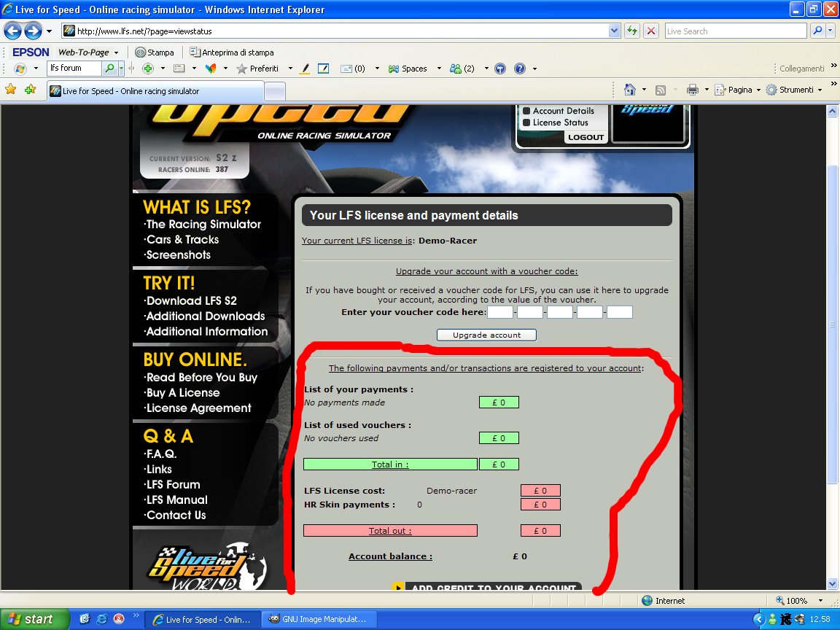
Task: Open the Account Details link
Action: point(563,111)
